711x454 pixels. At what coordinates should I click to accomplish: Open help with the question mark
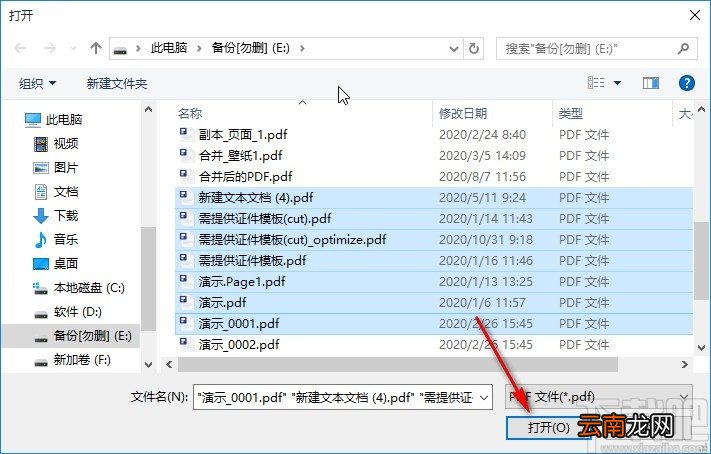687,83
